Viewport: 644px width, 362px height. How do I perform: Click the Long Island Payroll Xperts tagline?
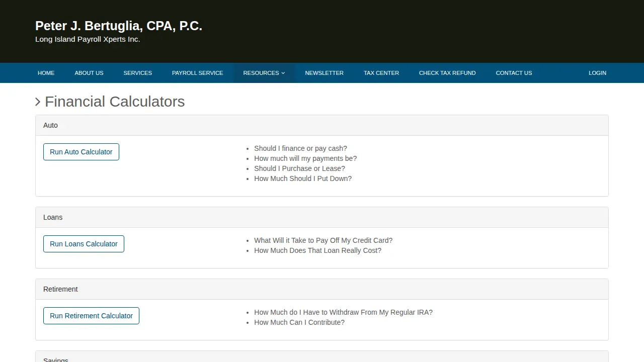[88, 39]
